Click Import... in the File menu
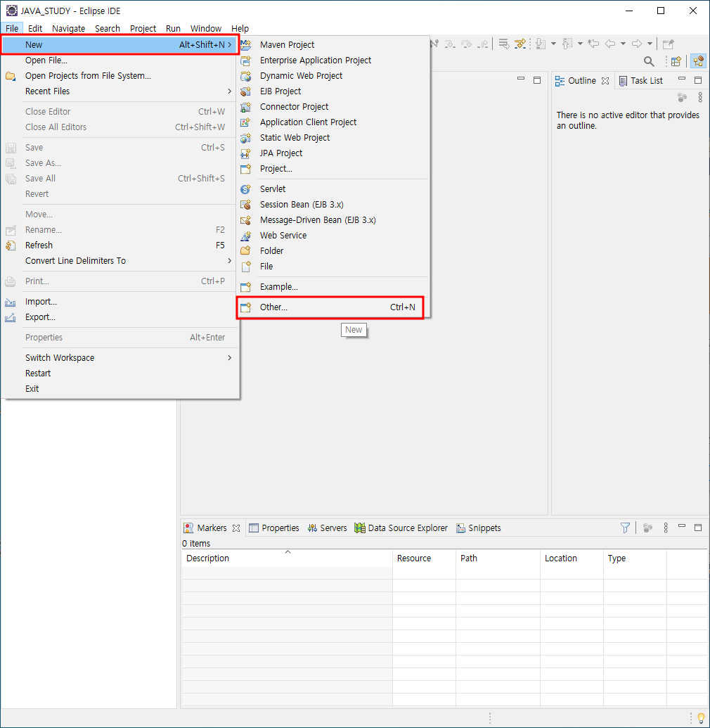Screen dimensions: 710x728 click(x=120, y=302)
